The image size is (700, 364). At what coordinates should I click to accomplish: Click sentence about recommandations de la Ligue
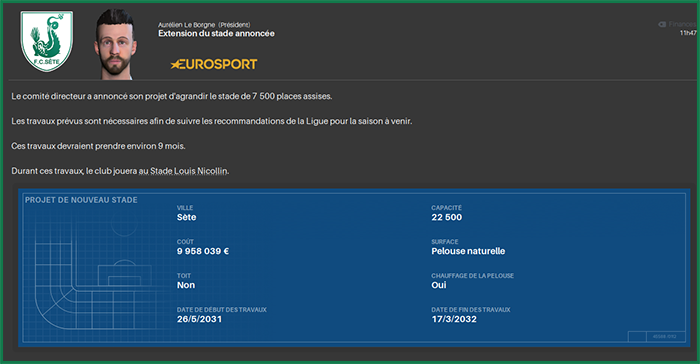tap(212, 121)
